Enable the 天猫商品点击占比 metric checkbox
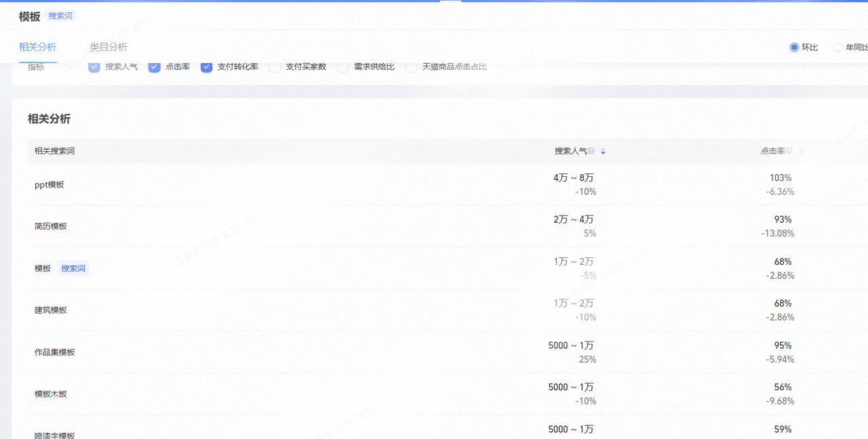This screenshot has width=868, height=439. coord(411,66)
